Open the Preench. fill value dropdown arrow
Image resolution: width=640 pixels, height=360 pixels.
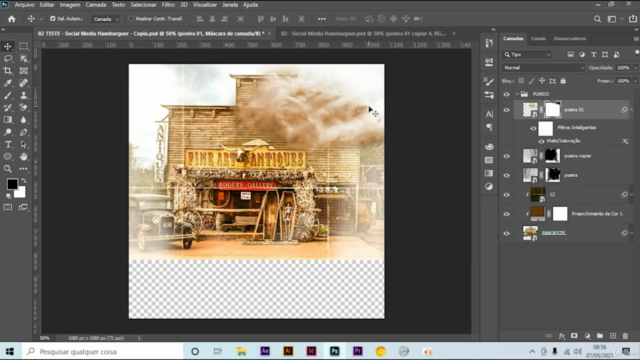point(635,81)
